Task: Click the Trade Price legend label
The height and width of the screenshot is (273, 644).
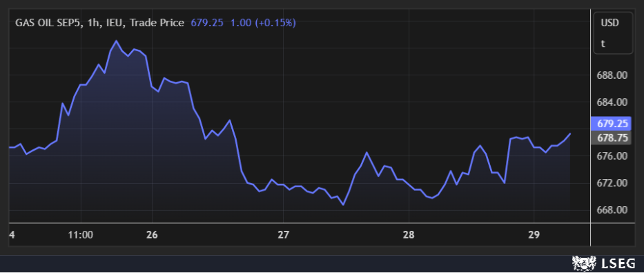Action: pyautogui.click(x=157, y=23)
